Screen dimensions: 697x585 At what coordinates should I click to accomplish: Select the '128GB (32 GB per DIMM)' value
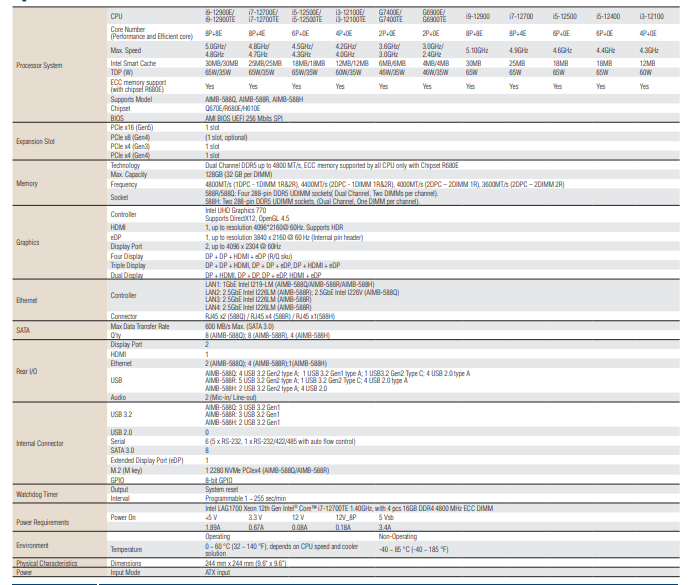238,175
